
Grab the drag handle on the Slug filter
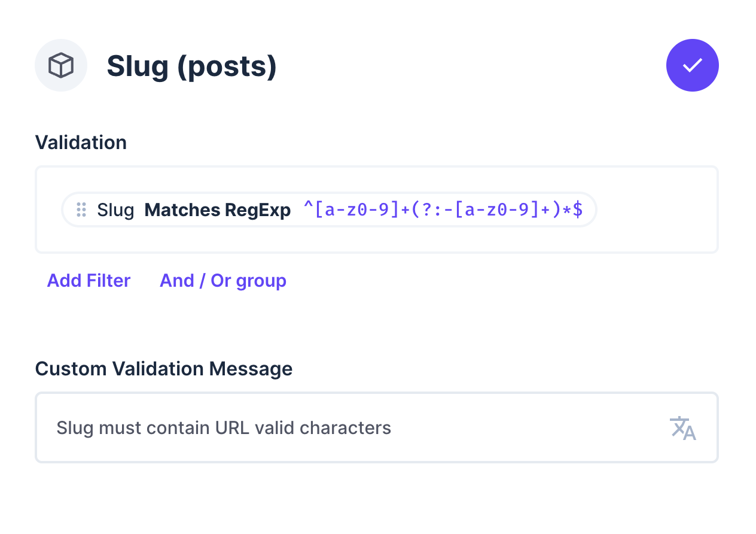[x=81, y=210]
